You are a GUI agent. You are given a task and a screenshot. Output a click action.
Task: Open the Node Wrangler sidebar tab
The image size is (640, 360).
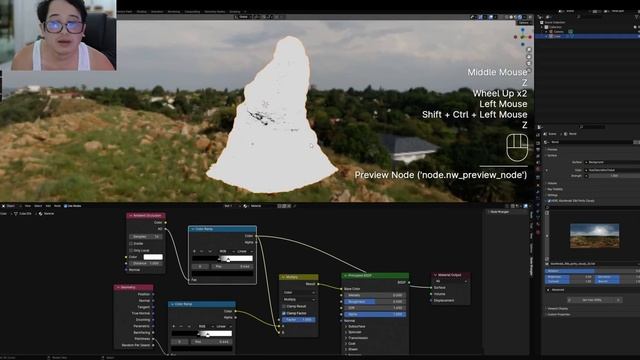pos(531,266)
